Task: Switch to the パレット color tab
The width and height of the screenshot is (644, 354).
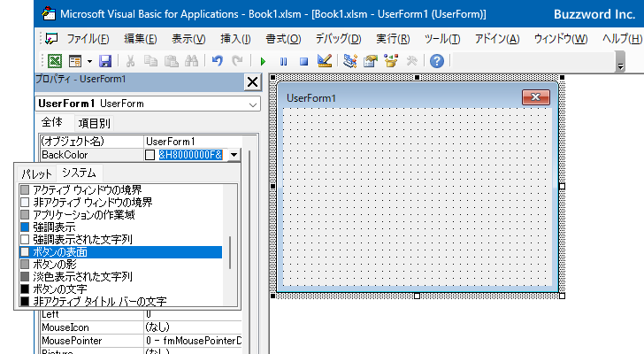Action: pyautogui.click(x=36, y=173)
